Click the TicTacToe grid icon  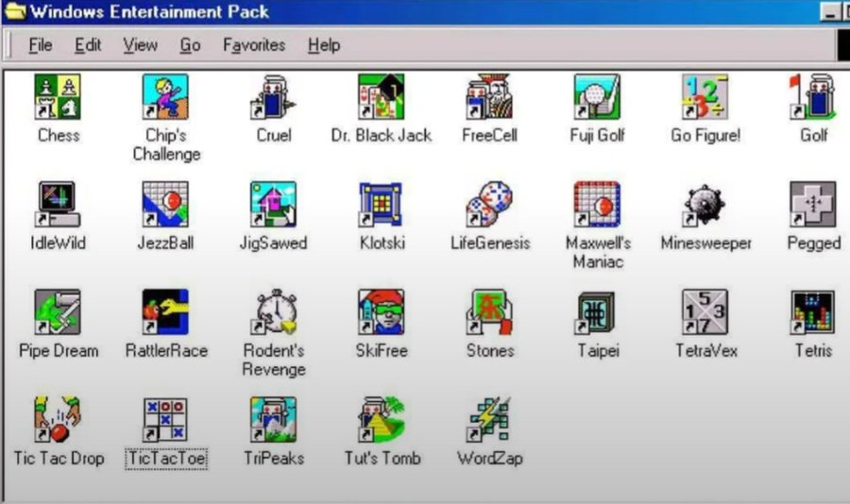pyautogui.click(x=165, y=419)
